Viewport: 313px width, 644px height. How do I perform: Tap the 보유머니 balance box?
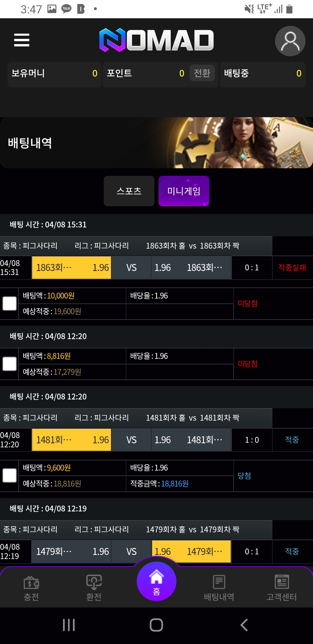(x=54, y=74)
